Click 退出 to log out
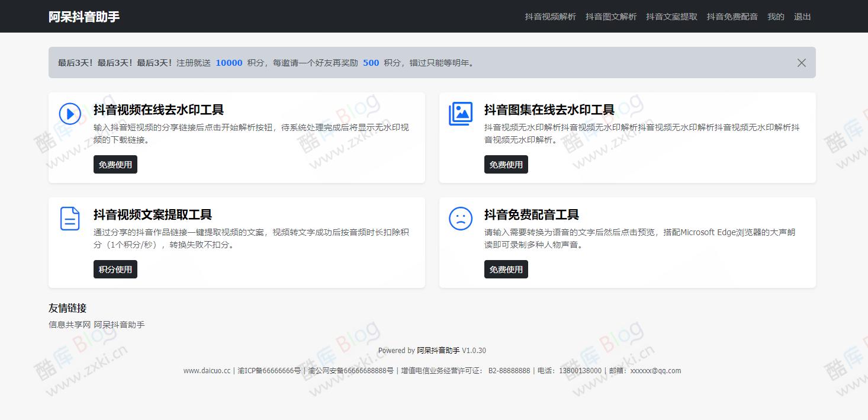The height and width of the screenshot is (420, 868). (x=802, y=17)
